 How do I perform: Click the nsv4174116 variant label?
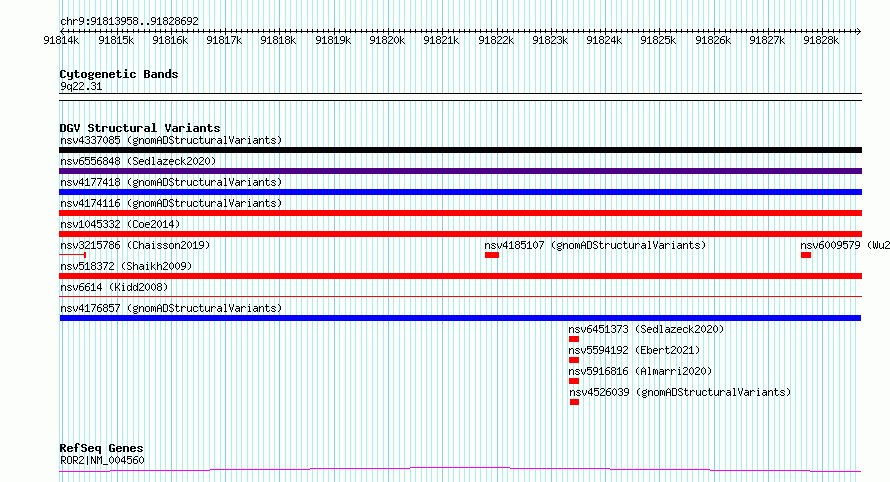tap(171, 203)
